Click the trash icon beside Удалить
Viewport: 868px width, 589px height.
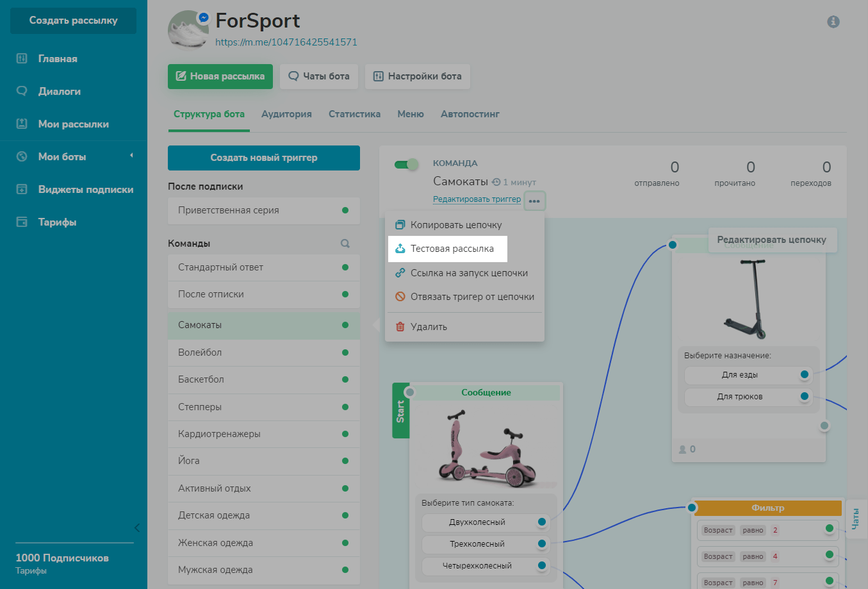click(400, 327)
